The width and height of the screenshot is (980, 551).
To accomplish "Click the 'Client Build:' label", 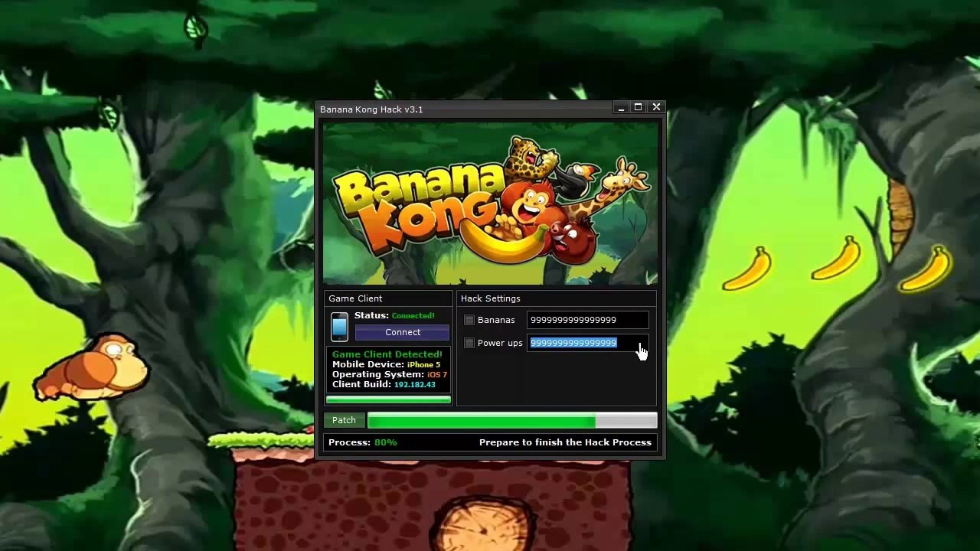I will click(361, 384).
